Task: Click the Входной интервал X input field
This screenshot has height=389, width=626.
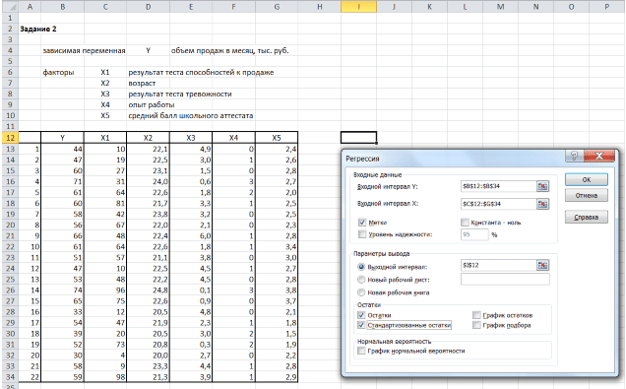Action: tap(498, 204)
